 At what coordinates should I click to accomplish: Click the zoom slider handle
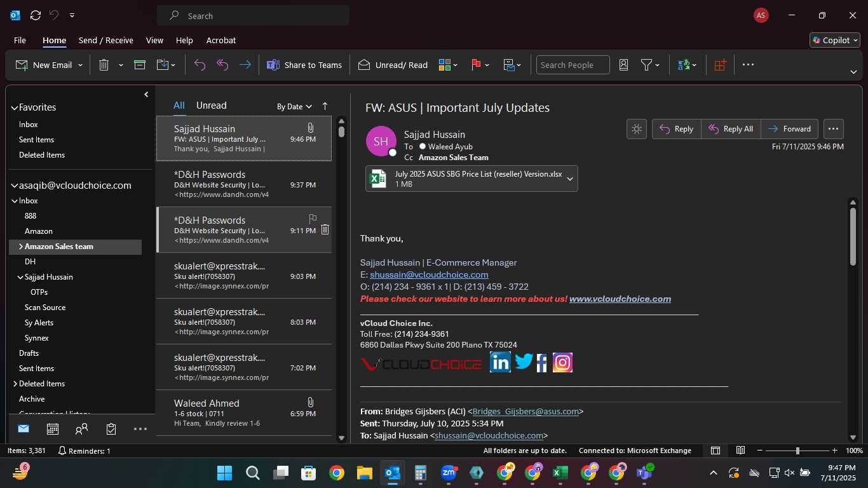tap(797, 451)
